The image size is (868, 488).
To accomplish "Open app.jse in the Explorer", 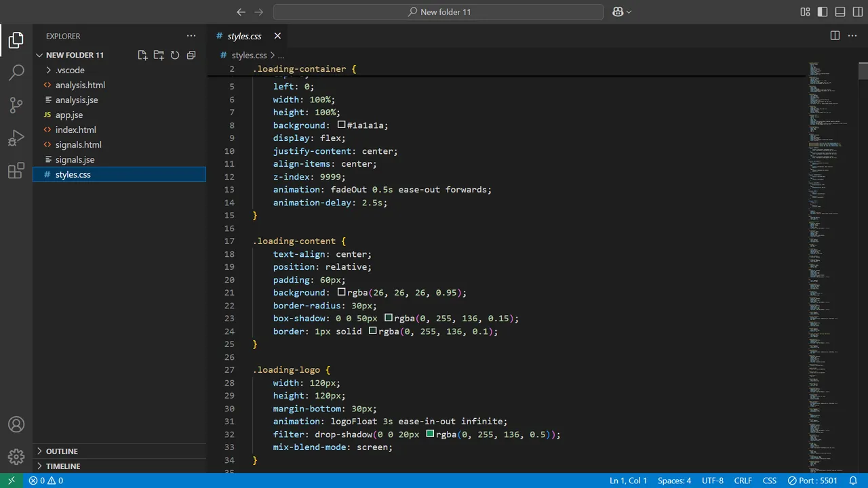I will click(119, 115).
